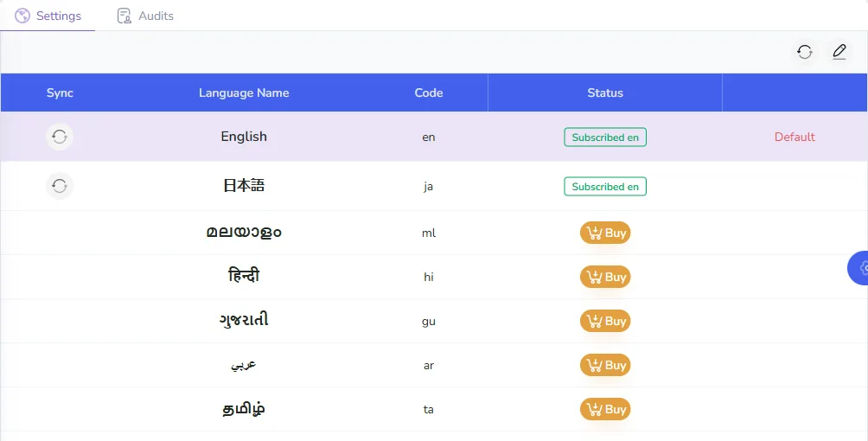Screen dimensions: 868x441
Task: Click the code cell 'ta'
Action: point(429,409)
